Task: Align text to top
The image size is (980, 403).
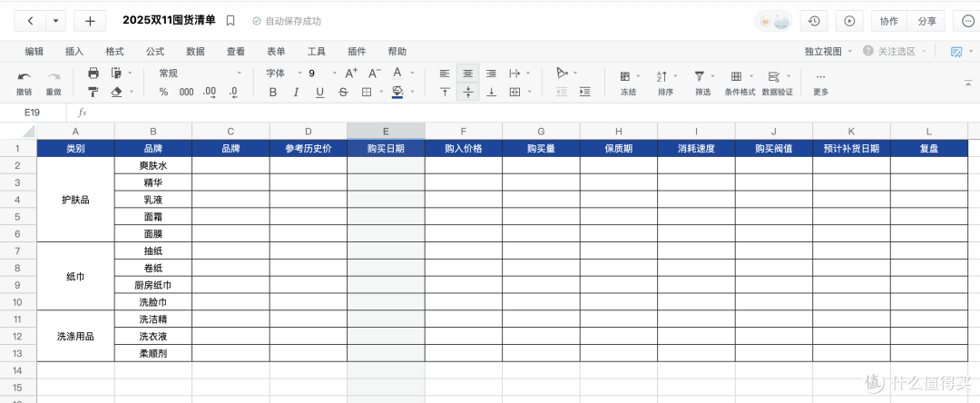Action: 445,92
